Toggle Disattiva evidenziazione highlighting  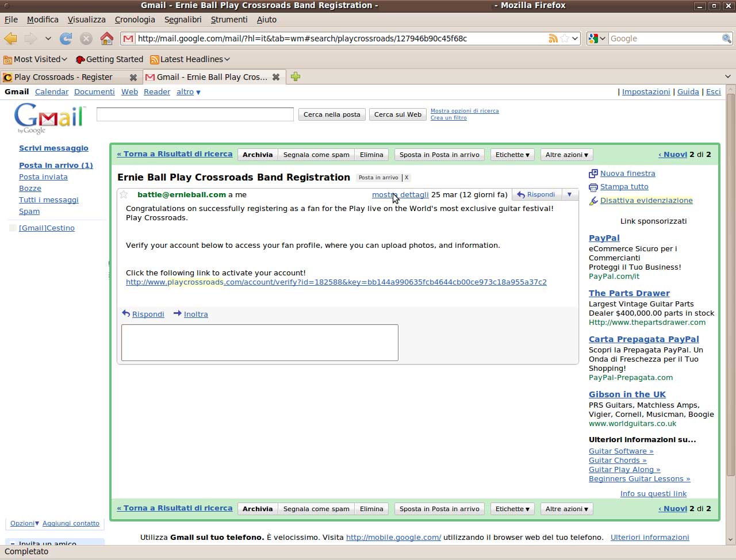pos(646,201)
